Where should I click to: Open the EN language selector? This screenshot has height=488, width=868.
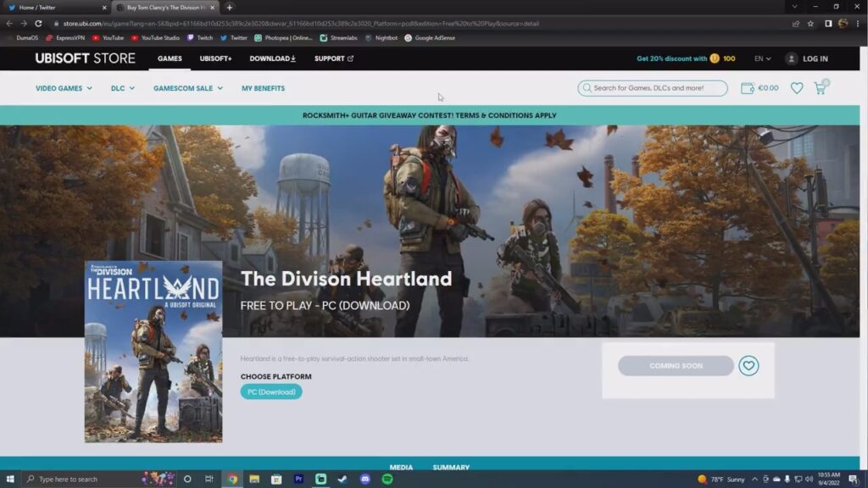760,58
